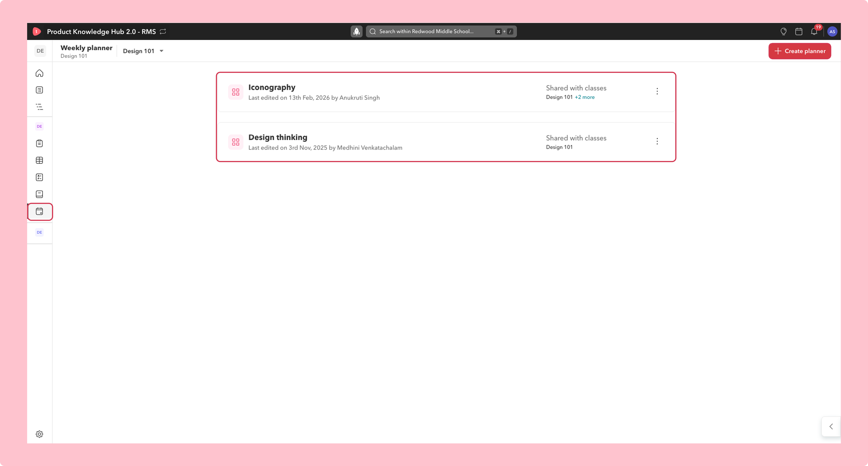
Task: Click the collapse chevron tab at bottom right
Action: pyautogui.click(x=831, y=427)
